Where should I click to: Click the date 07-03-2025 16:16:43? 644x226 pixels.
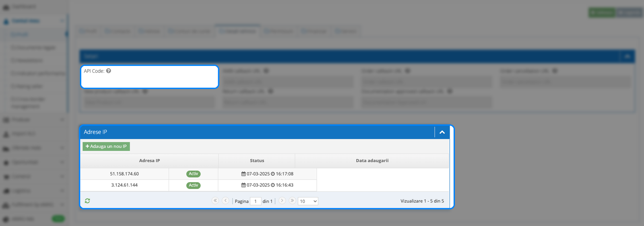tap(267, 185)
